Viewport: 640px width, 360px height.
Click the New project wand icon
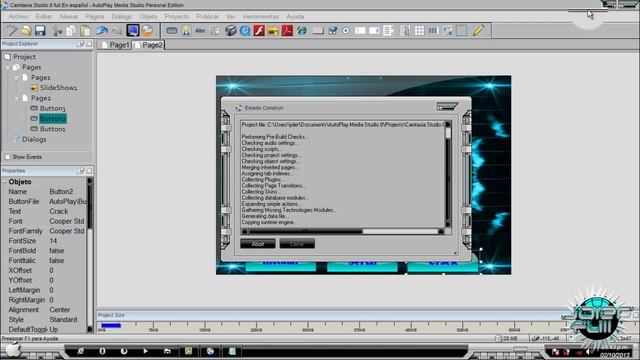point(12,31)
